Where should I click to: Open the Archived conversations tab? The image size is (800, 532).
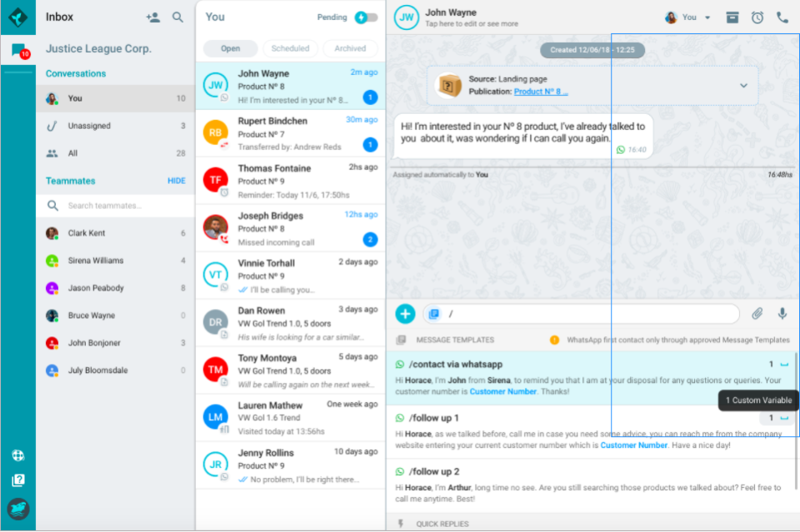point(350,48)
